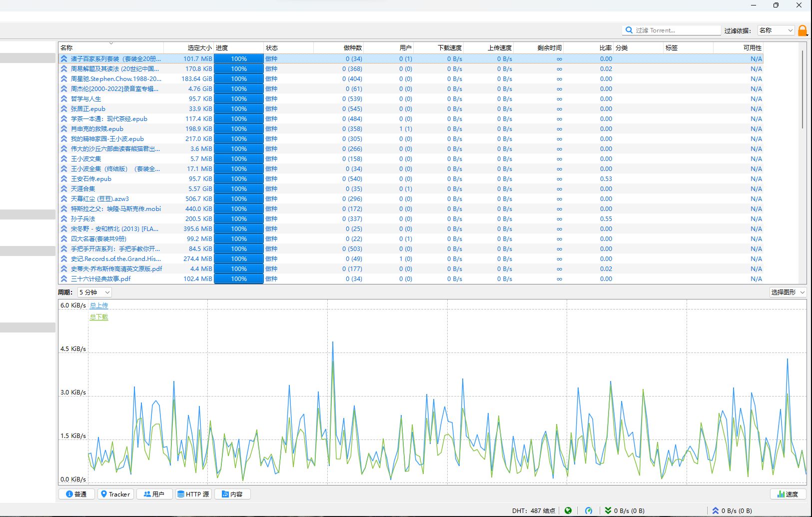Click 183.64 GiB size cell
The width and height of the screenshot is (812, 517).
(197, 78)
